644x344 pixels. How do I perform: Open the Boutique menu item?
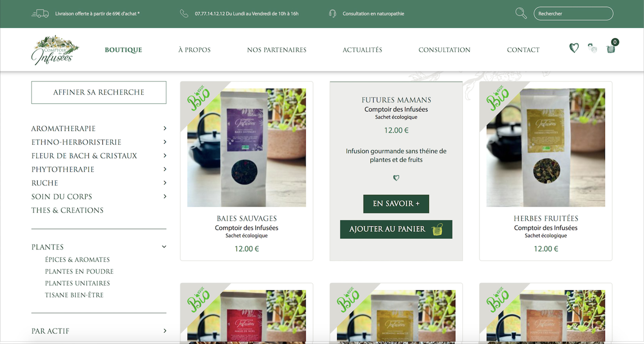123,50
